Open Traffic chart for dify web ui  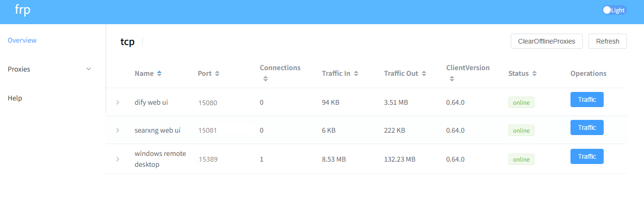(x=587, y=100)
